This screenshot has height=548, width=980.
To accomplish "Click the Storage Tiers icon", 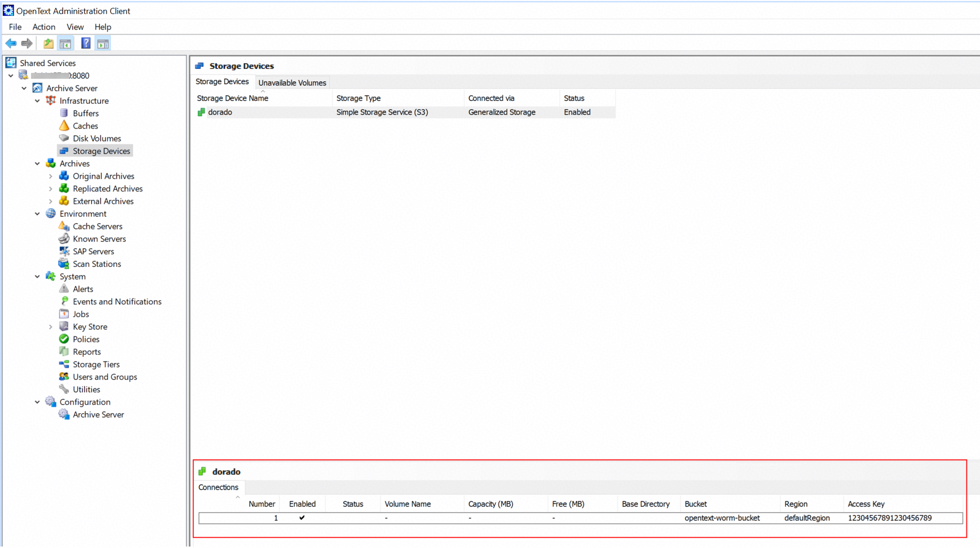I will pyautogui.click(x=64, y=364).
